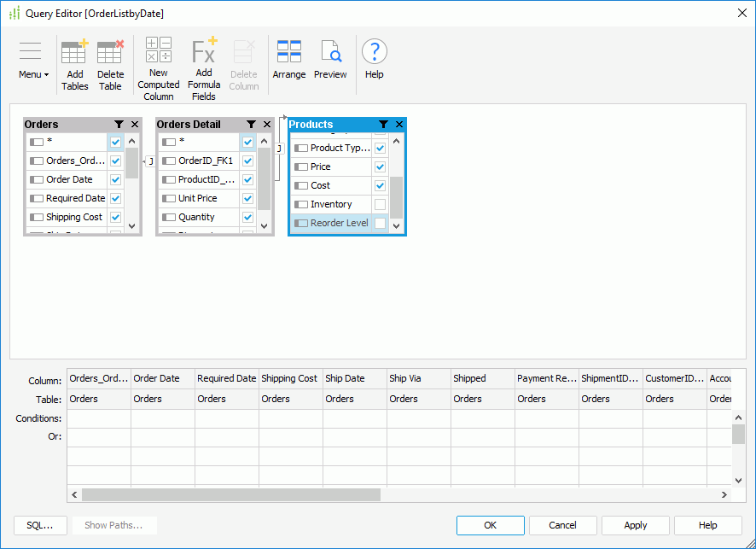Open the SQL dialog
This screenshot has width=756, height=549.
(x=40, y=525)
